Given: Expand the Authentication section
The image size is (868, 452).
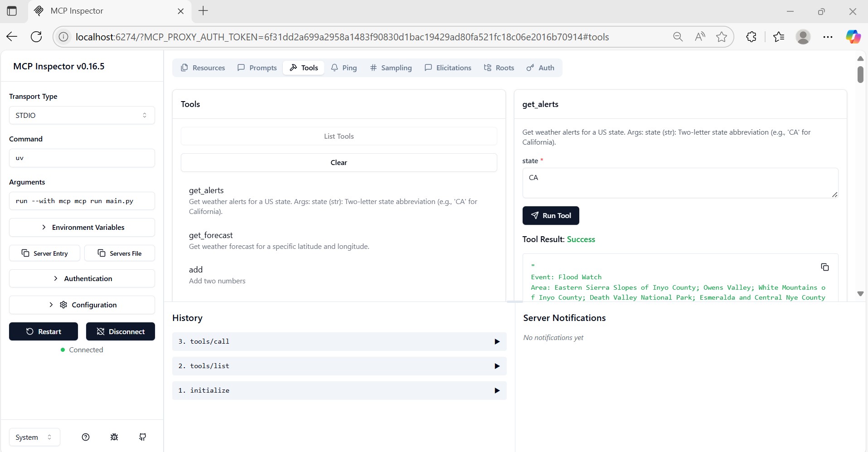Looking at the screenshot, I should [82, 278].
